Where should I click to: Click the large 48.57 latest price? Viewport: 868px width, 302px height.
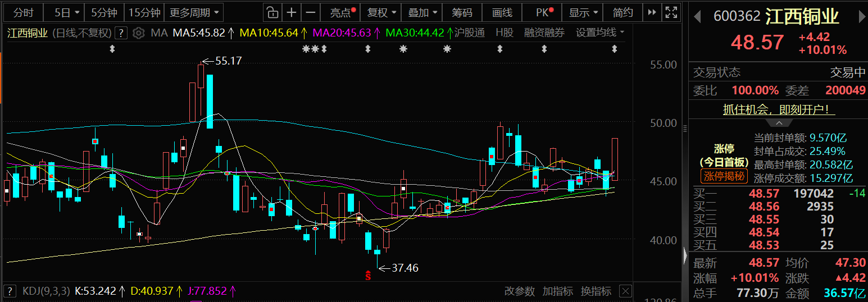[x=757, y=43]
